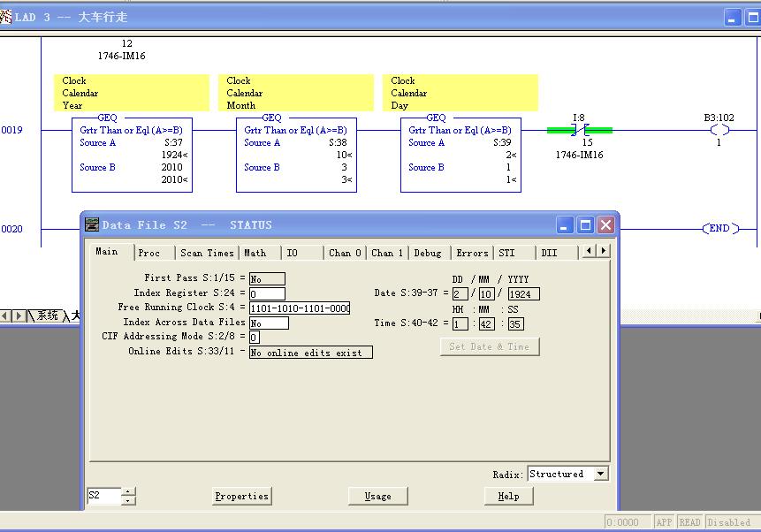Viewport: 761px width, 532px height.
Task: Click the time hours field
Action: pos(460,324)
